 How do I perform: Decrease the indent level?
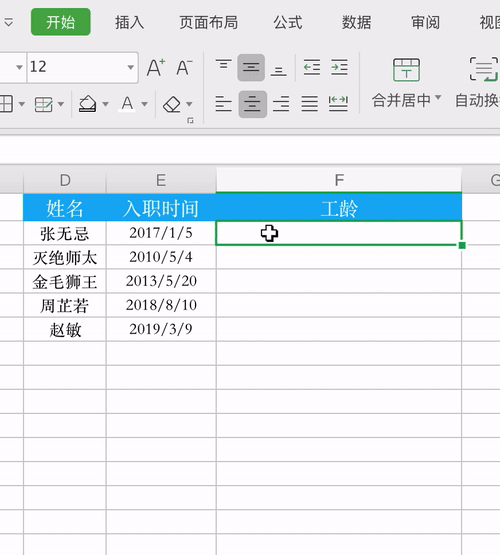(312, 67)
